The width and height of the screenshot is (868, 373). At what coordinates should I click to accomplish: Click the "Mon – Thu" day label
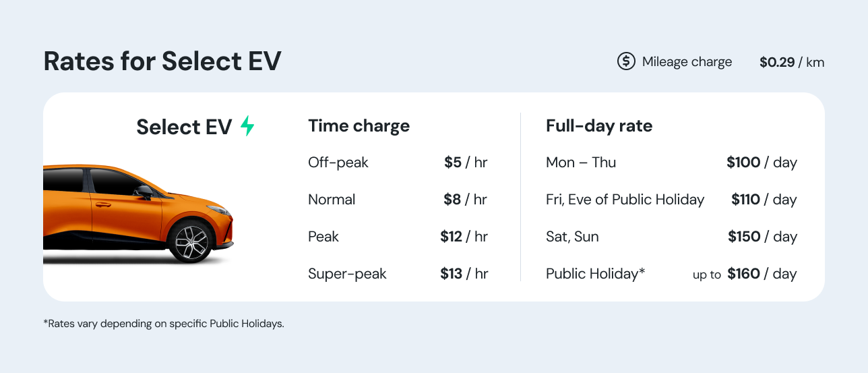581,163
